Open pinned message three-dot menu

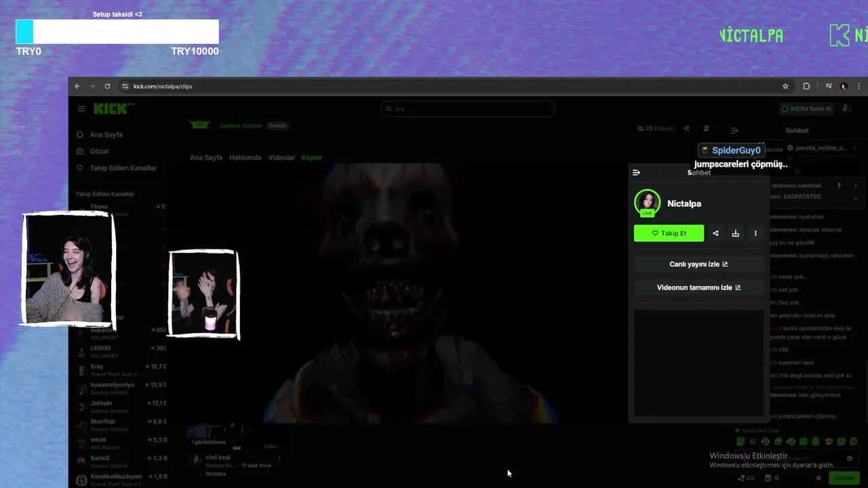click(856, 186)
